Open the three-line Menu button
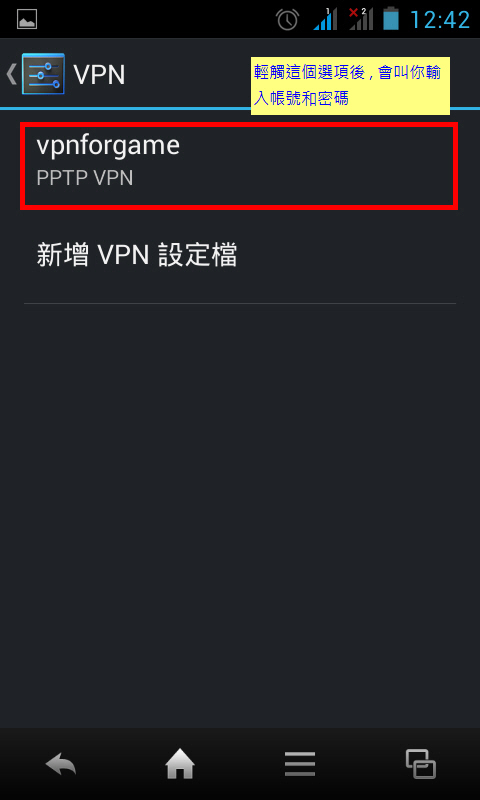The height and width of the screenshot is (800, 480). (300, 765)
